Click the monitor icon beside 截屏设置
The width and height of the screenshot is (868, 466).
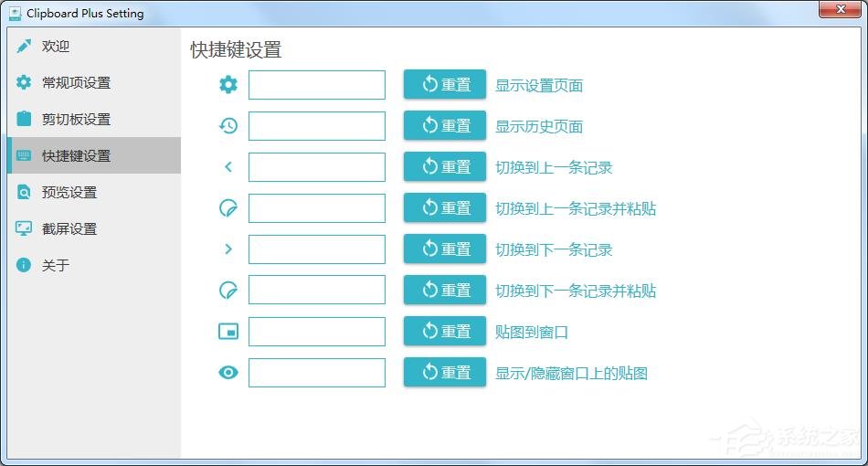(x=24, y=228)
